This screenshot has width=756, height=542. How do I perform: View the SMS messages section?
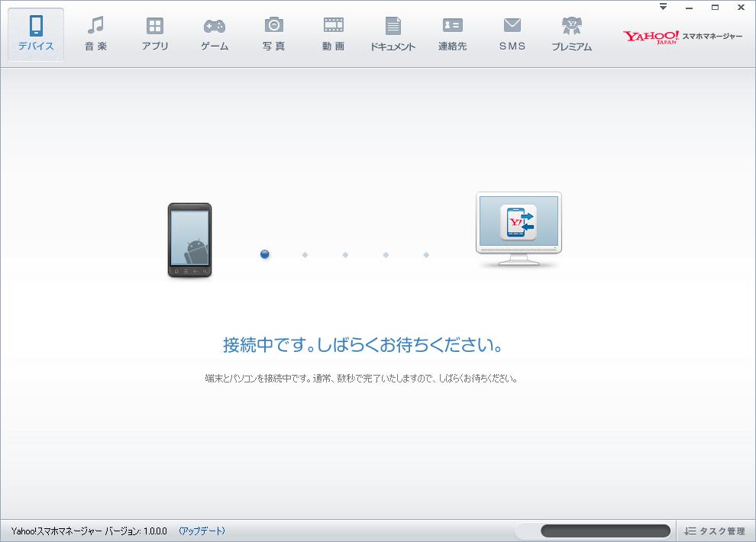(512, 34)
